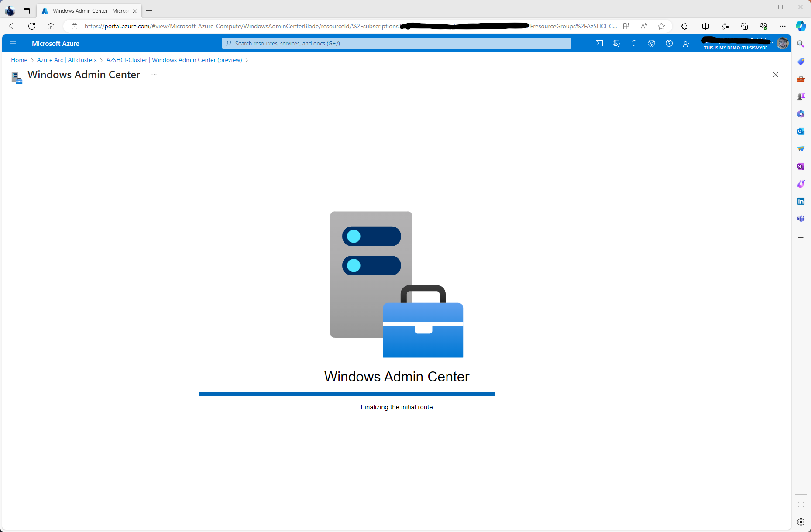The height and width of the screenshot is (532, 811).
Task: Click the browser address bar URL
Action: 351,26
